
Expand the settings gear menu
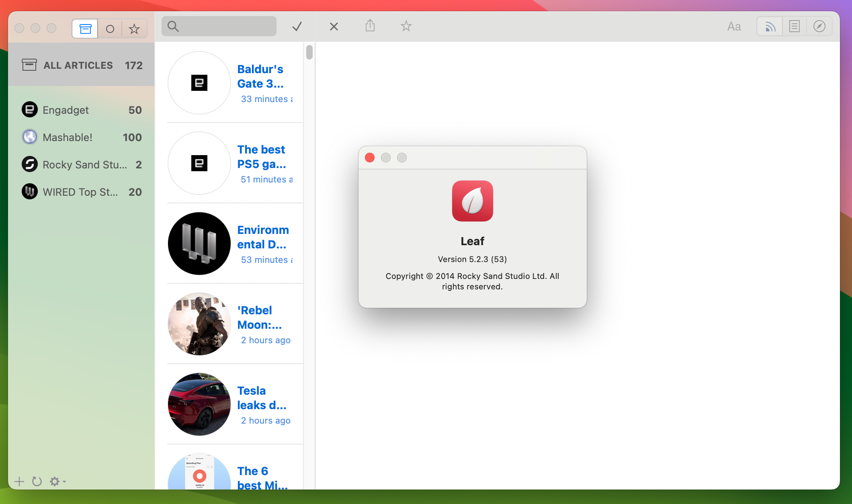55,481
